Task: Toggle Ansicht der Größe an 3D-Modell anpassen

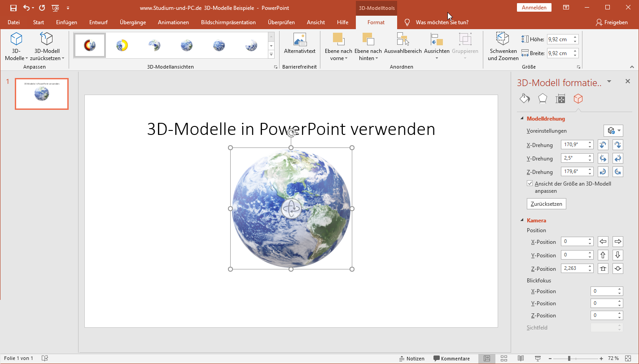Action: click(x=530, y=184)
